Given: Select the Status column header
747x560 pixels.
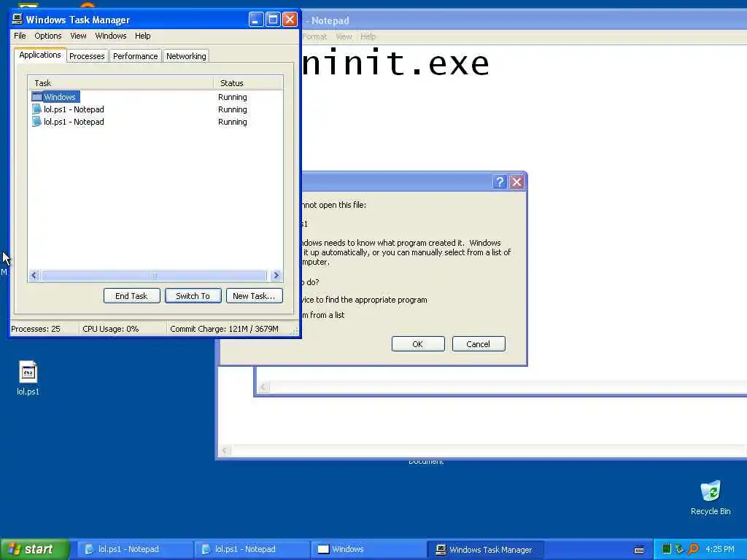Looking at the screenshot, I should coord(248,83).
